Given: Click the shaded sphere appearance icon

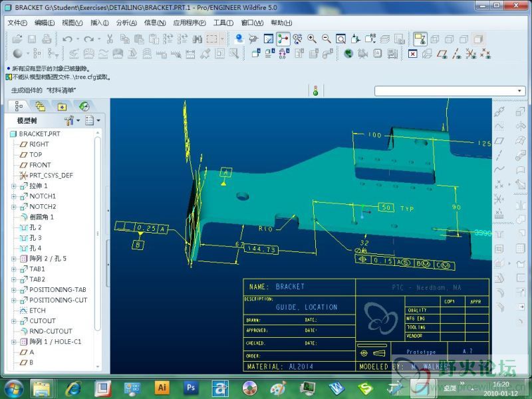Looking at the screenshot, I should 17,54.
